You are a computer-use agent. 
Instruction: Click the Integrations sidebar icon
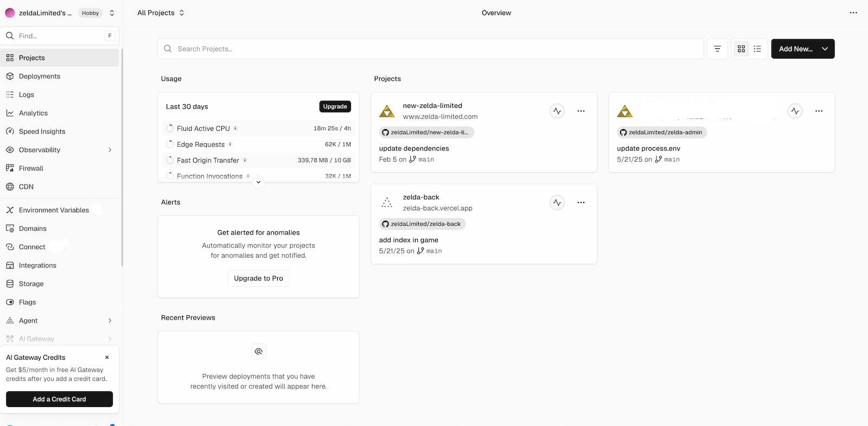[10, 265]
